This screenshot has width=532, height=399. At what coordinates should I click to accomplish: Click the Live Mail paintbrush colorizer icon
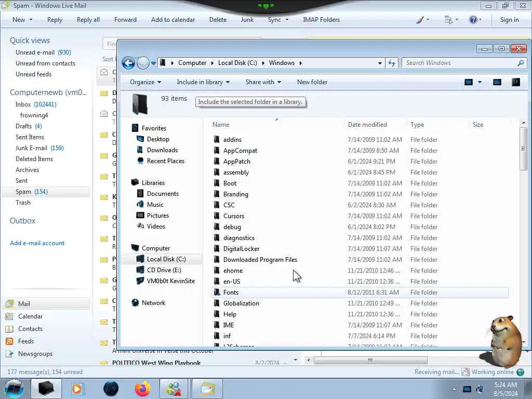[x=420, y=20]
